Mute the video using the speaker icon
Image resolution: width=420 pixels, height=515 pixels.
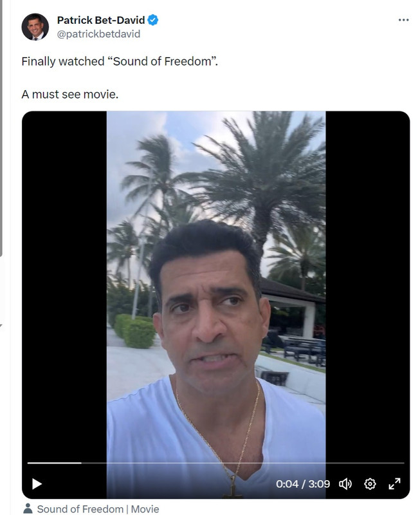click(x=345, y=484)
